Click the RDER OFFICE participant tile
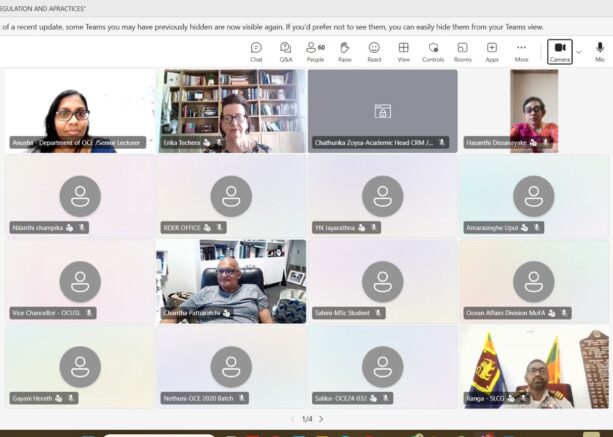 pyautogui.click(x=232, y=195)
